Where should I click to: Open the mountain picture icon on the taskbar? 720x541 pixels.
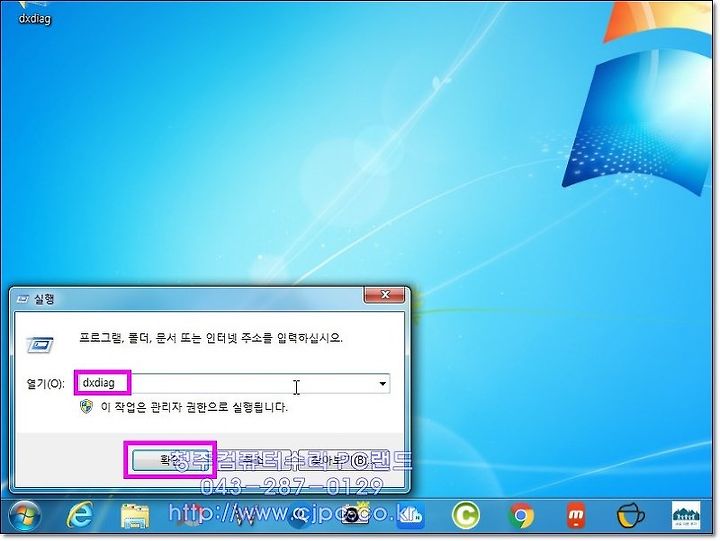[686, 515]
